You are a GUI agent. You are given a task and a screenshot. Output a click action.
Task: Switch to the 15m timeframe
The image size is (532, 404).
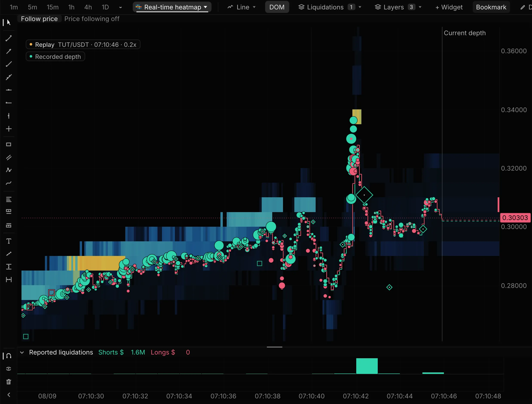pyautogui.click(x=53, y=7)
